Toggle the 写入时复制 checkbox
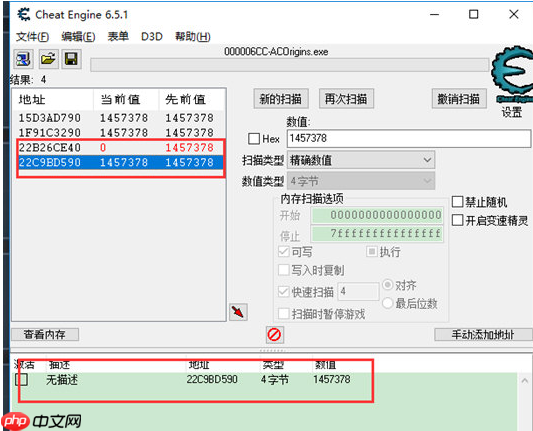This screenshot has height=431, width=533. click(x=283, y=270)
